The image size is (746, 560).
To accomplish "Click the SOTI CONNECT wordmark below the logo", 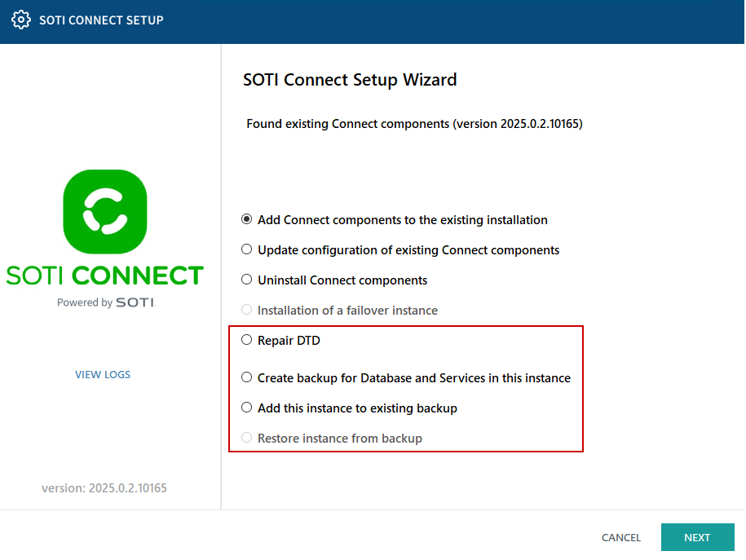I will 104,276.
